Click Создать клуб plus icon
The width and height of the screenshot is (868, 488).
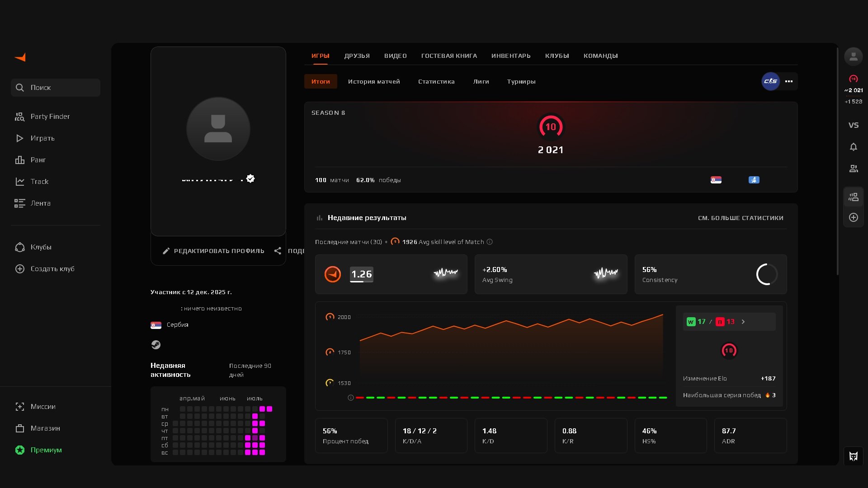point(20,269)
